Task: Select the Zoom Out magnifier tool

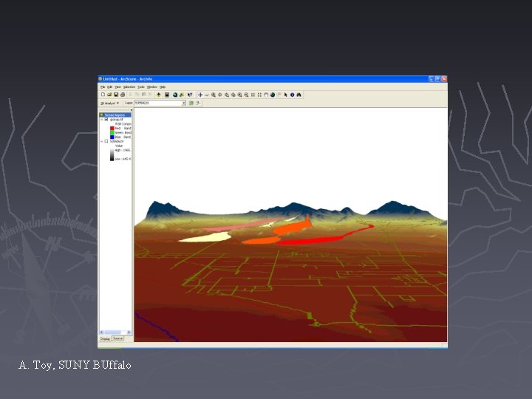Action: click(x=246, y=95)
